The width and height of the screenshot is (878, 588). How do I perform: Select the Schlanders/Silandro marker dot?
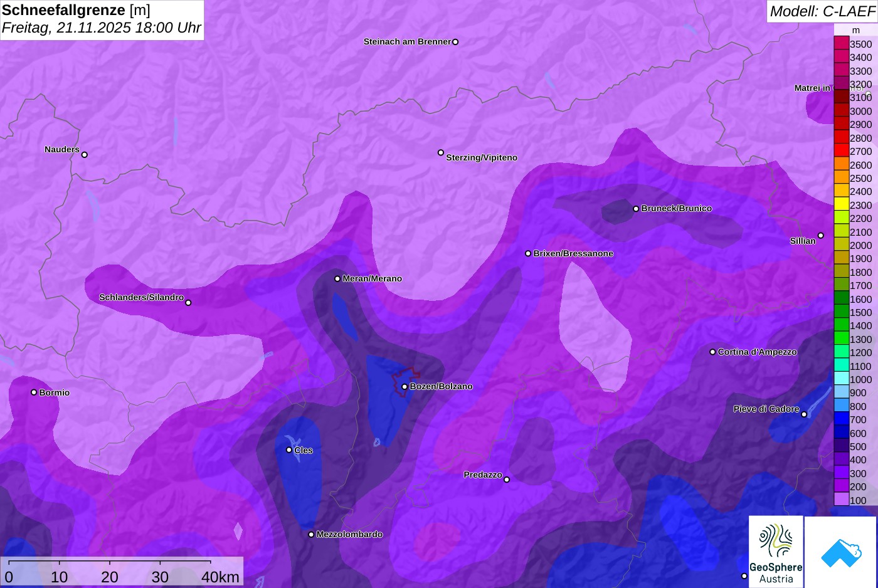(188, 303)
